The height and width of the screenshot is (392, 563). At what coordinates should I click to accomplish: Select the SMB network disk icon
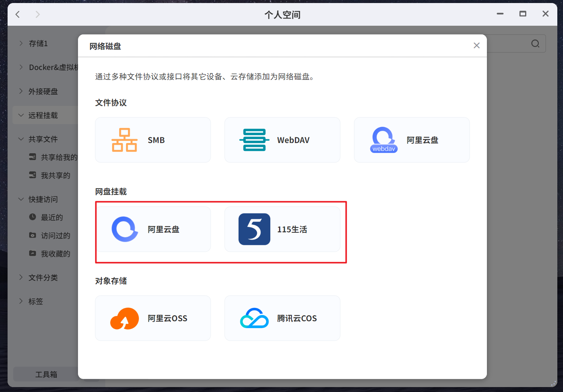(125, 140)
